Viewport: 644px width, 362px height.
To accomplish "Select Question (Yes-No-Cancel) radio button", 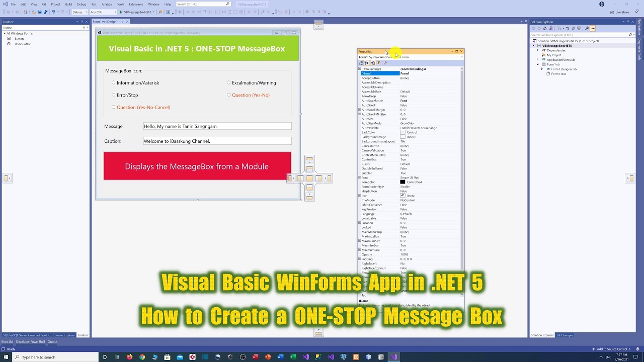I will pos(113,107).
